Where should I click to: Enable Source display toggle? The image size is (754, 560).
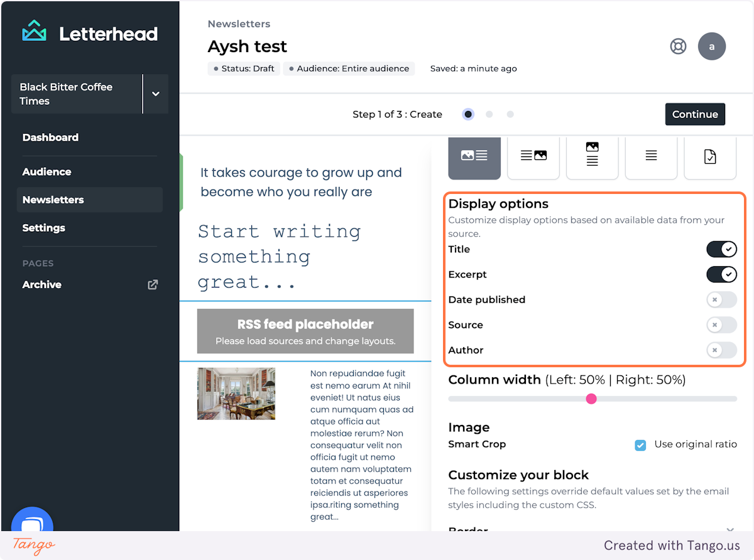(721, 325)
